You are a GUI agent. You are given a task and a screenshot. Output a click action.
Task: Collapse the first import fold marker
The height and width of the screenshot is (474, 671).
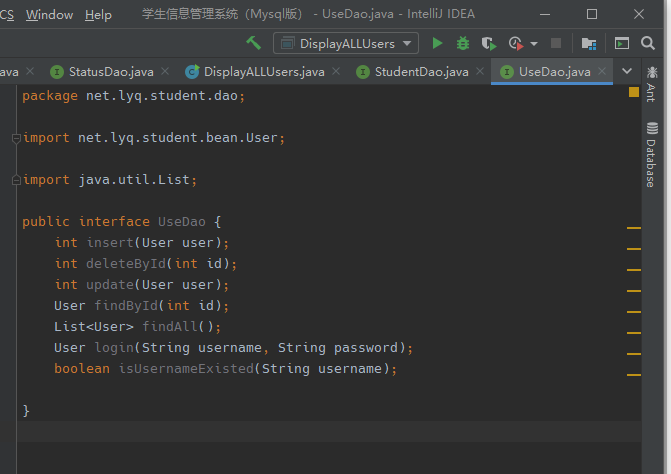pyautogui.click(x=16, y=138)
